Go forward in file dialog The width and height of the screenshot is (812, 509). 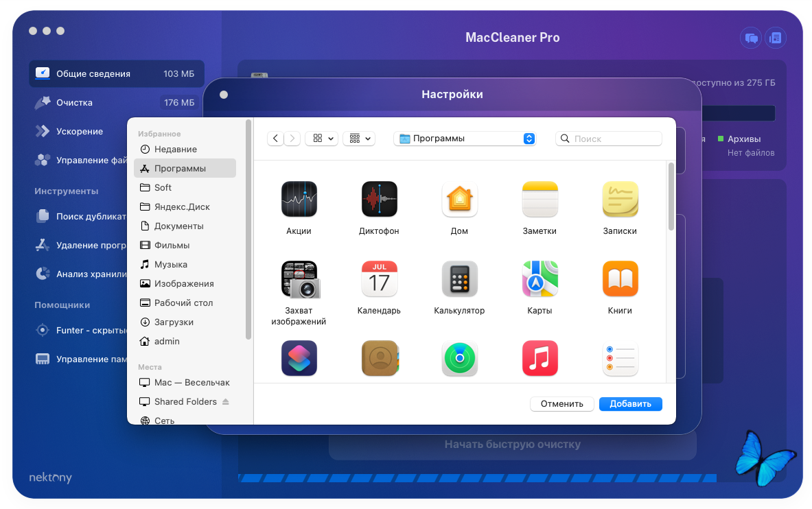[x=292, y=139]
